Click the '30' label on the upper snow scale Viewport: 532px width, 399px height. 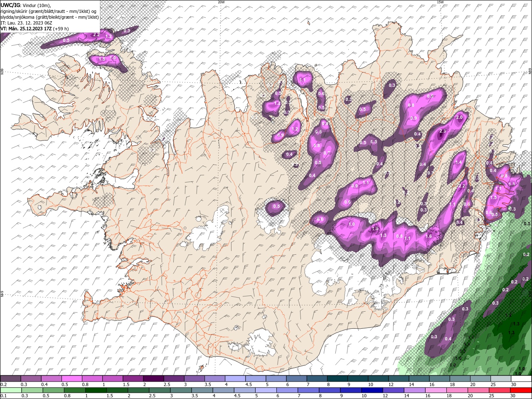click(514, 384)
